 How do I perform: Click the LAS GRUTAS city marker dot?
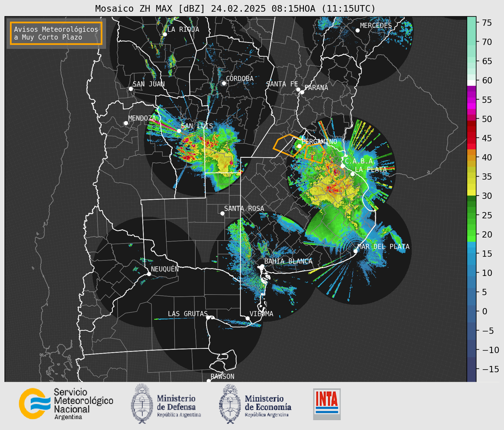coord(208,318)
